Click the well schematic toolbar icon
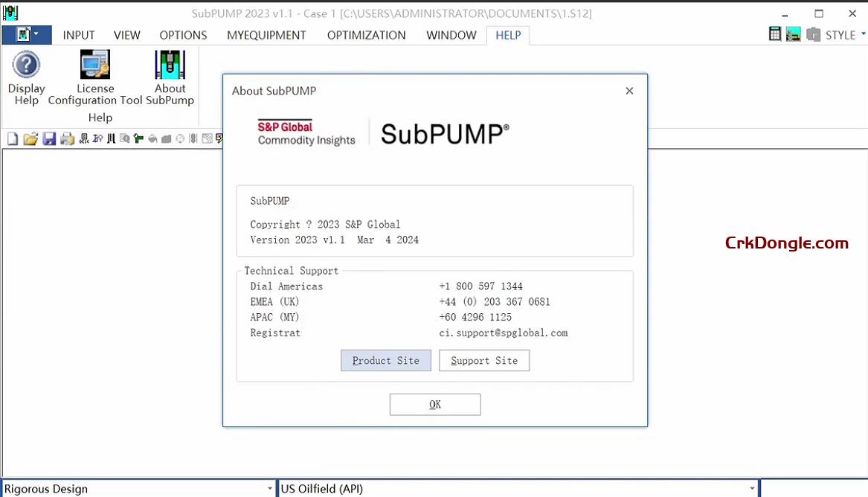Viewport: 868px width, 497px height. pyautogui.click(x=112, y=138)
